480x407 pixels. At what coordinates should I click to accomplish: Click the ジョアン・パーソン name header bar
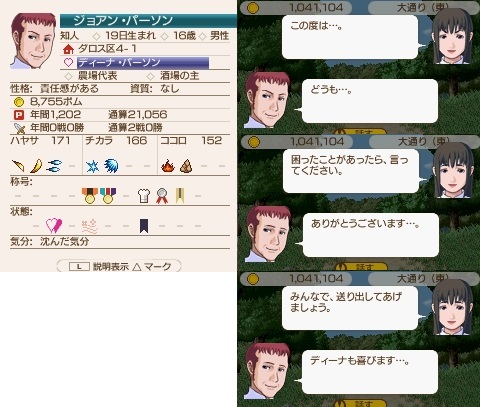(148, 21)
